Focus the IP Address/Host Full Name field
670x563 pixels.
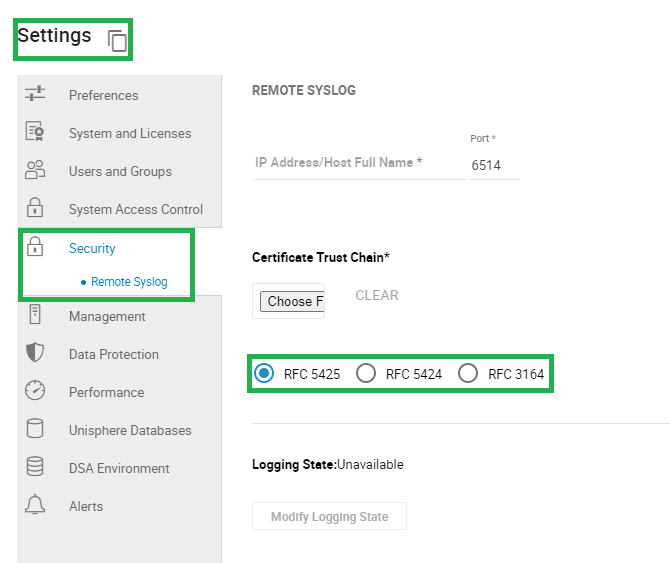pos(358,163)
